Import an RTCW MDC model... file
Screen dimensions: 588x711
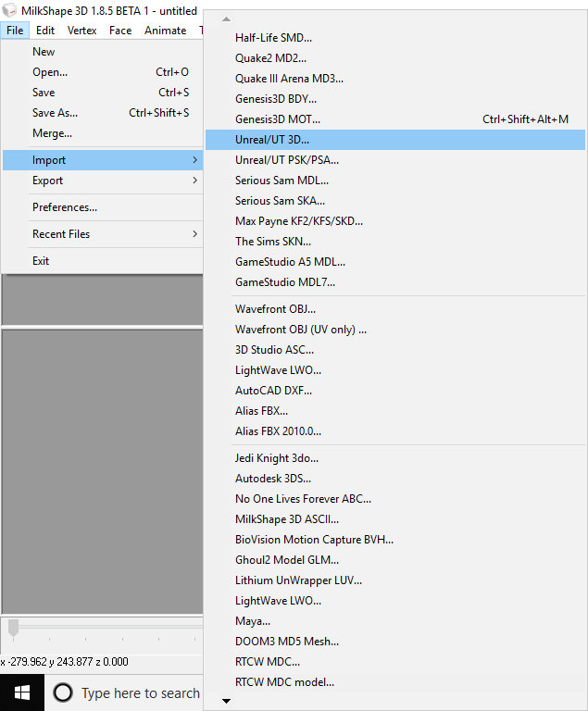(x=395, y=682)
